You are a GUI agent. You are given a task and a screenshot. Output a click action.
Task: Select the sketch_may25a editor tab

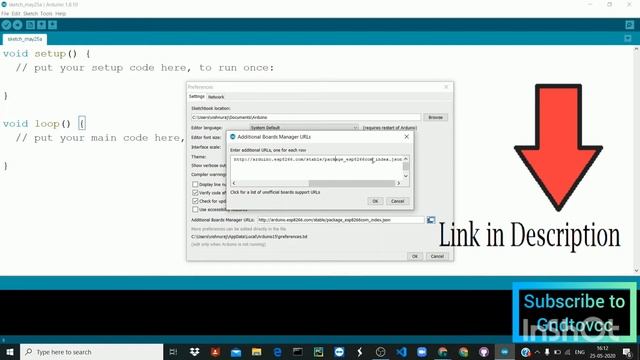[24, 39]
